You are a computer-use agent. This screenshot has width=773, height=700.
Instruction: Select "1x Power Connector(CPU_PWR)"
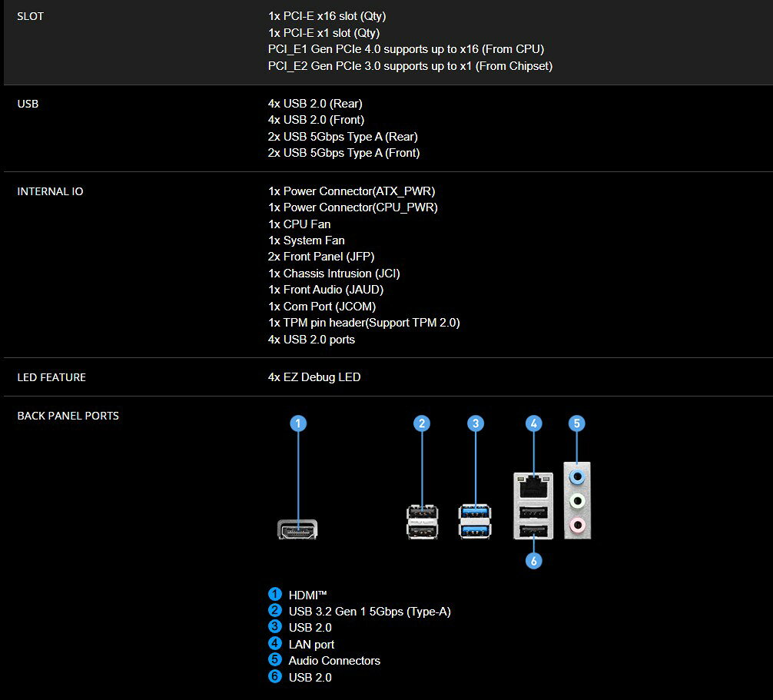353,207
